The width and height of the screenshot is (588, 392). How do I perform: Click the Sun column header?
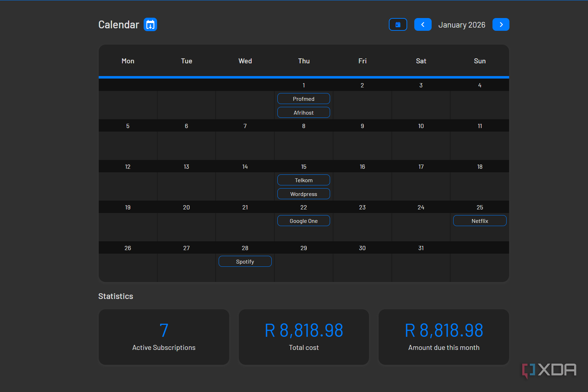tap(480, 61)
